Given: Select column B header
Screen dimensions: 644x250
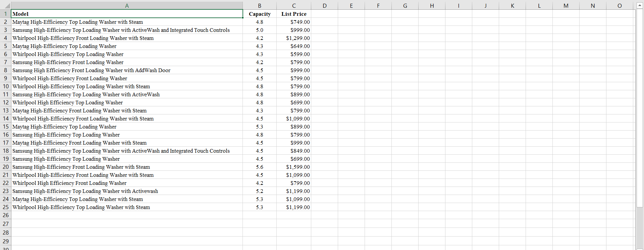Looking at the screenshot, I should click(260, 6).
